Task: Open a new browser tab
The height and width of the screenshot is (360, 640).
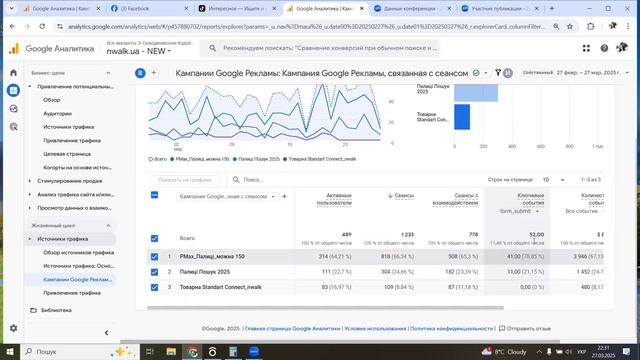Action: tap(552, 8)
